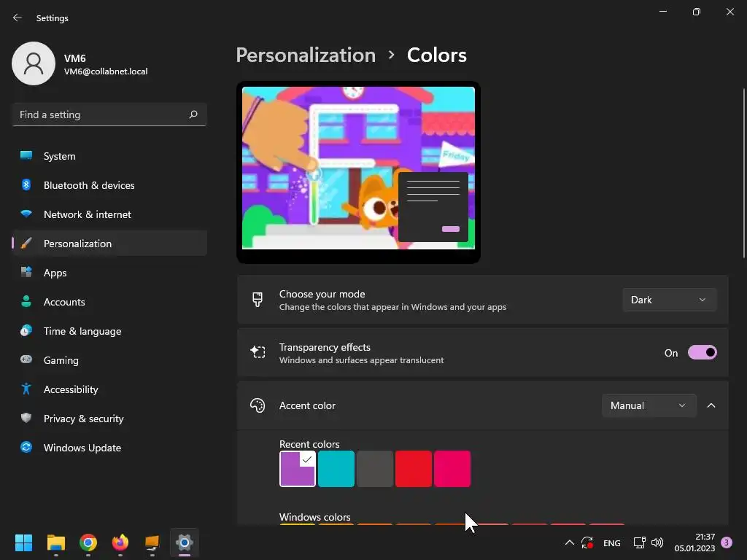
Task: Go back with the Settings back arrow
Action: click(x=18, y=17)
